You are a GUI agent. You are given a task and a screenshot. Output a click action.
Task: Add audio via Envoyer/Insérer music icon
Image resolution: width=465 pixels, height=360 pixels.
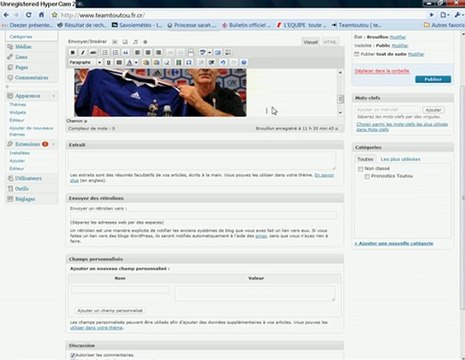135,42
